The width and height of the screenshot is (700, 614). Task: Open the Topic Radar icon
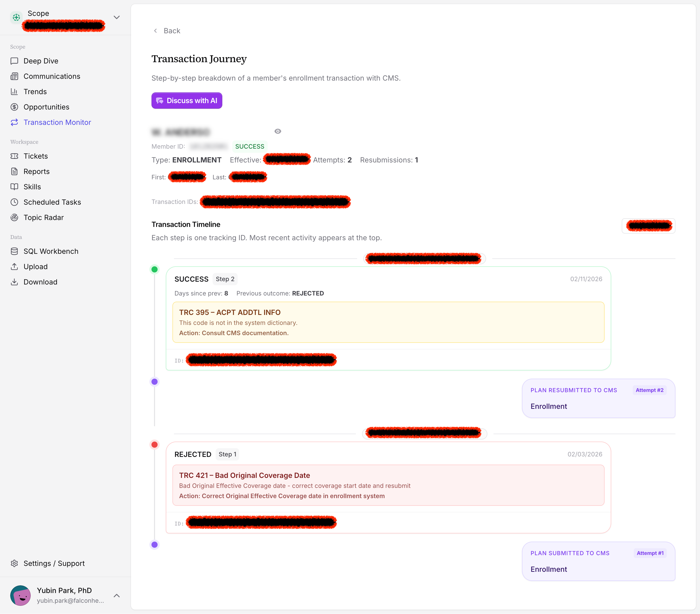14,217
